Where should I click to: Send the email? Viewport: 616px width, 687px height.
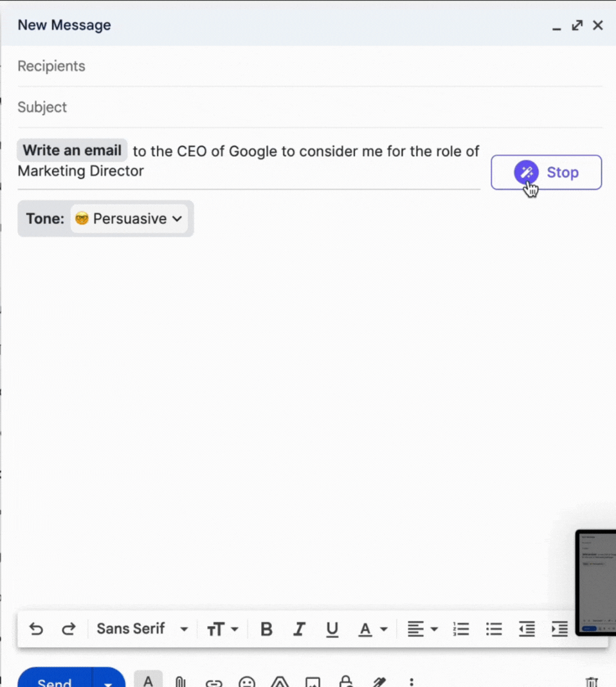tap(55, 682)
